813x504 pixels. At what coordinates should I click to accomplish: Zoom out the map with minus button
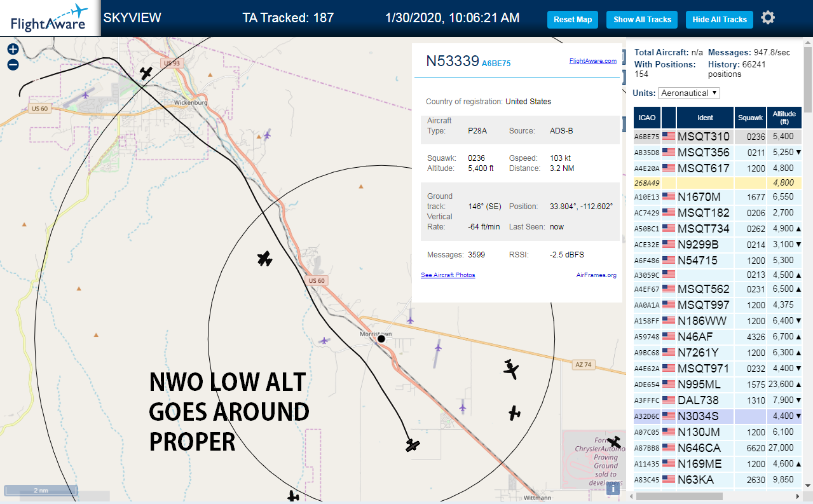point(13,64)
